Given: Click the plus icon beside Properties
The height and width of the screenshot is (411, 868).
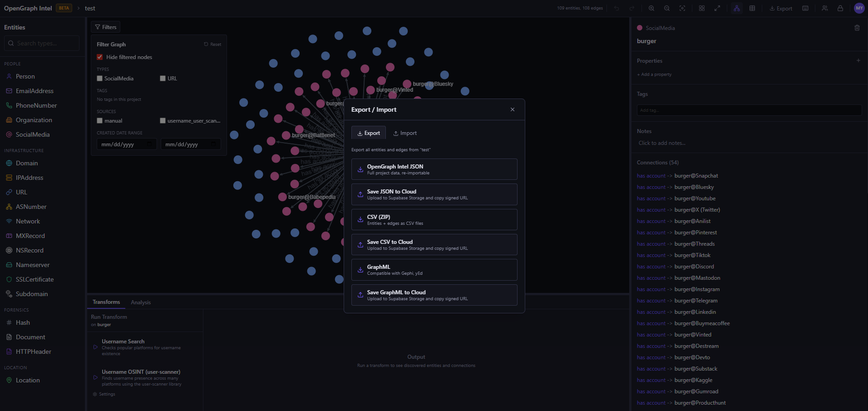Looking at the screenshot, I should [858, 60].
